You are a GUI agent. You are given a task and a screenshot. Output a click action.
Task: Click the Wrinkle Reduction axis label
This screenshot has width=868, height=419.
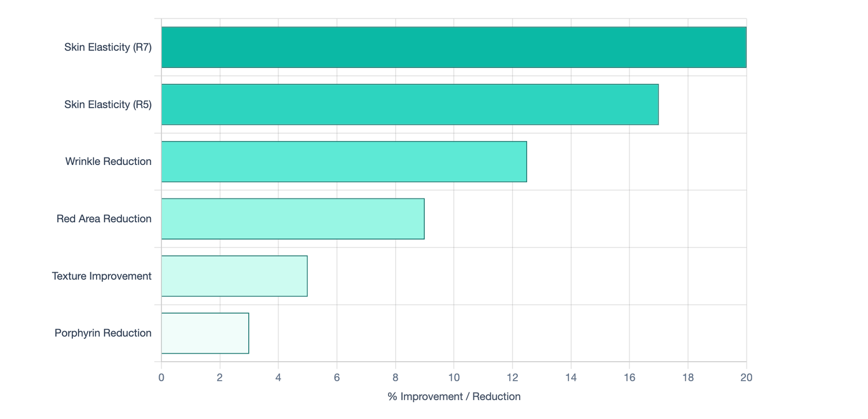point(108,161)
